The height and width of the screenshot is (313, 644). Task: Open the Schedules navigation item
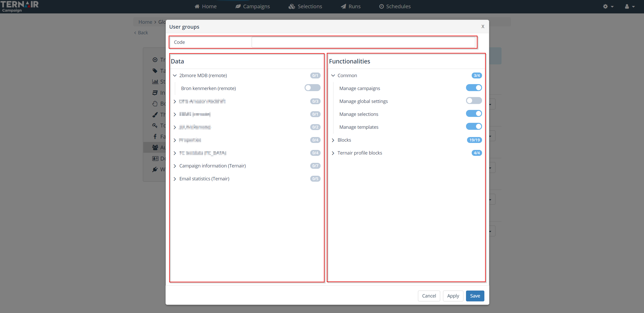click(x=395, y=6)
